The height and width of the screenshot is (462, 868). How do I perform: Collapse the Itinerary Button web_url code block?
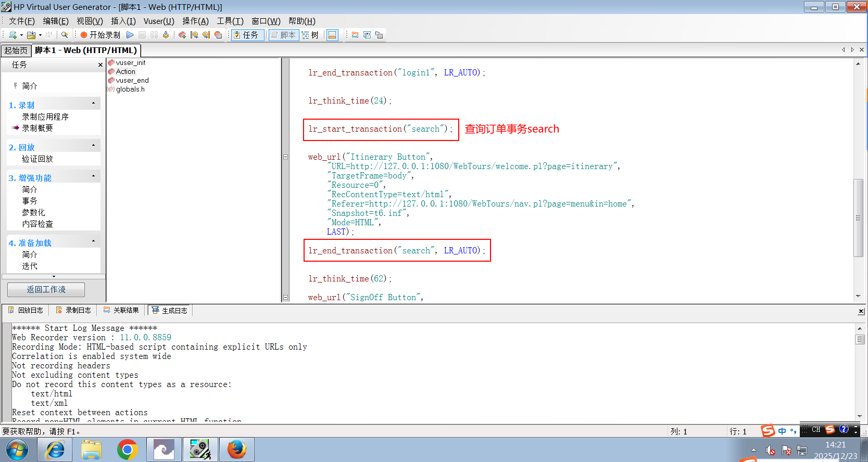[x=285, y=157]
